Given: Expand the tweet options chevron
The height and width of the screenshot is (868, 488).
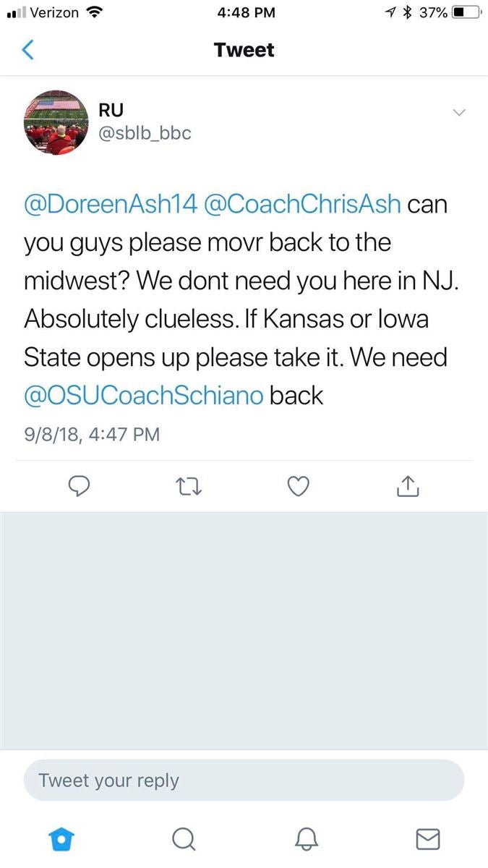Looking at the screenshot, I should tap(459, 112).
